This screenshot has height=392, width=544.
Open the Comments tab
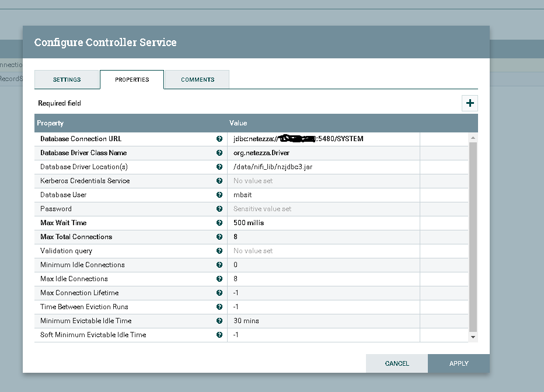197,79
